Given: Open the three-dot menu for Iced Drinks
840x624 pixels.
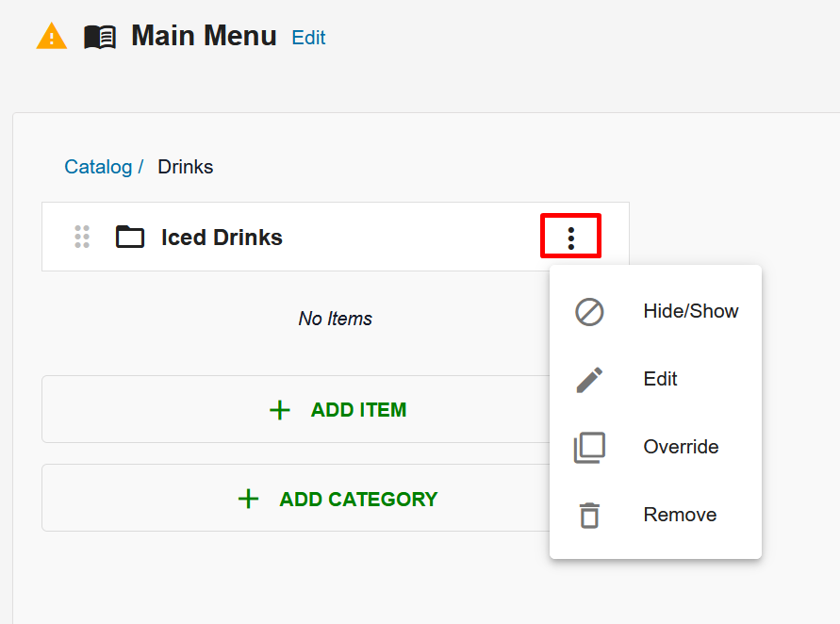Looking at the screenshot, I should pos(571,238).
